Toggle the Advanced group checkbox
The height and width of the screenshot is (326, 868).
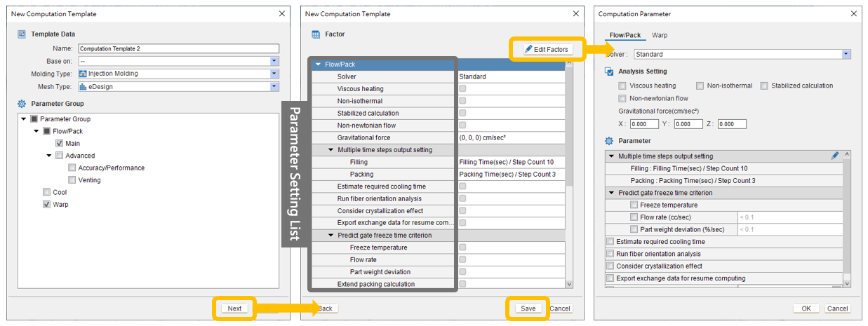(x=59, y=156)
